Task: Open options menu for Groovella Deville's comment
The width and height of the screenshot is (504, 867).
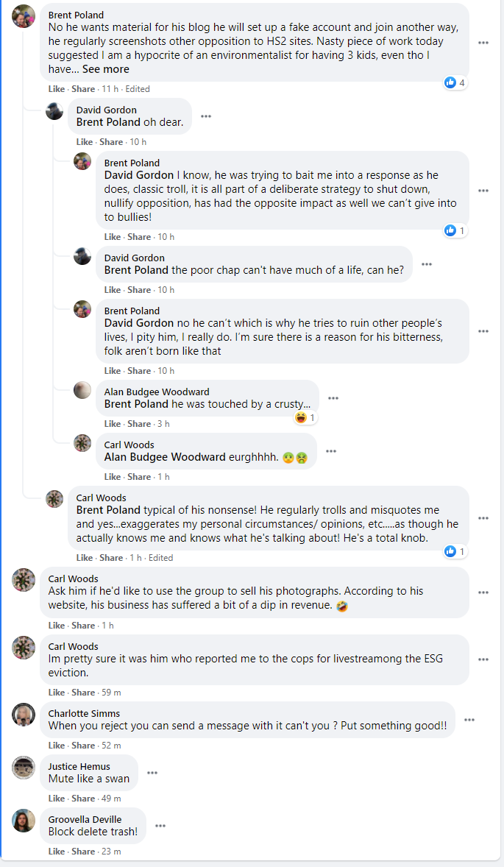Action: coord(160,826)
